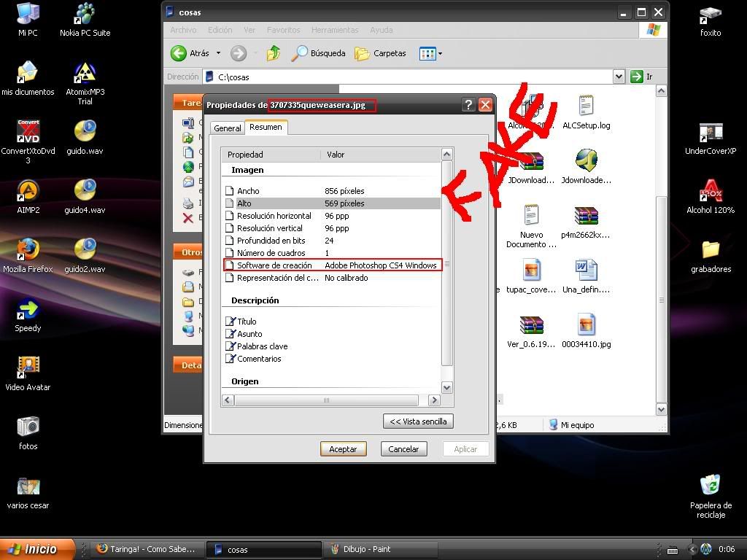Viewport: 747px width, 560px height.
Task: Click the Cancelar button
Action: click(403, 449)
